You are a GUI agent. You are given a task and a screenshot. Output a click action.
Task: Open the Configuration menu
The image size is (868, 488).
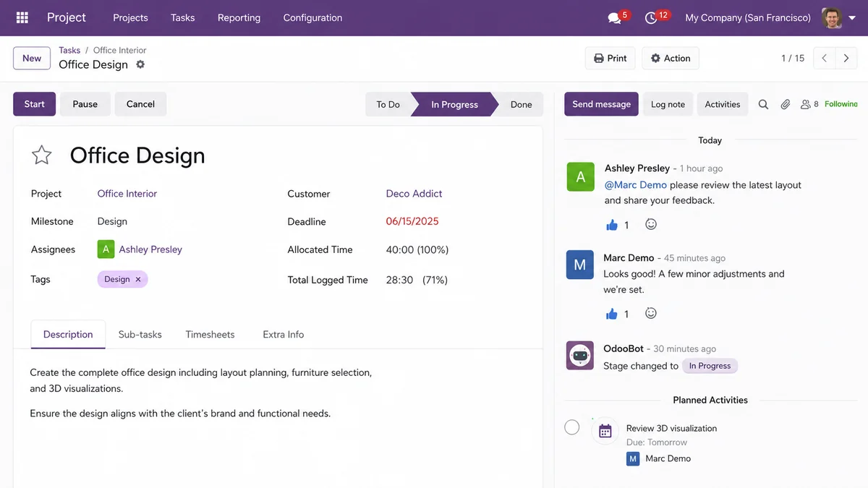tap(312, 17)
